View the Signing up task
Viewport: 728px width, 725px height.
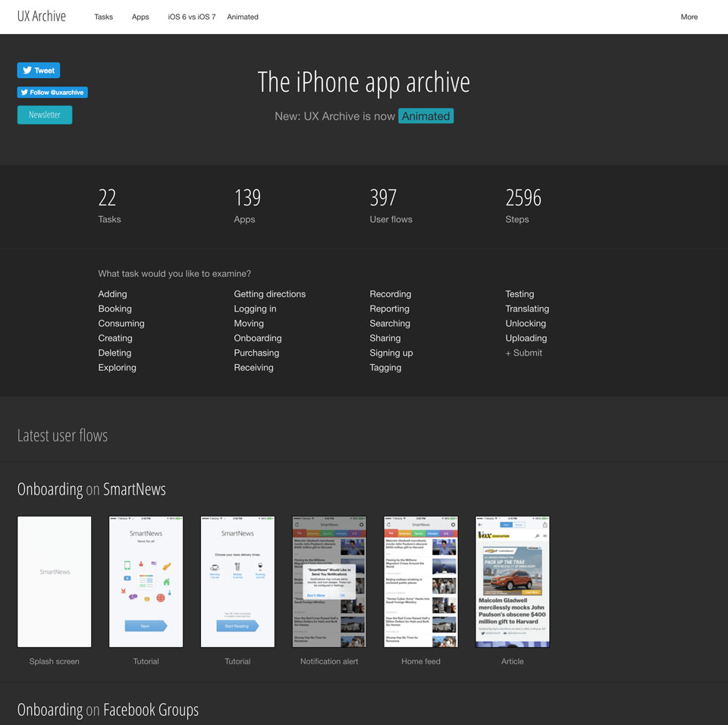[391, 353]
